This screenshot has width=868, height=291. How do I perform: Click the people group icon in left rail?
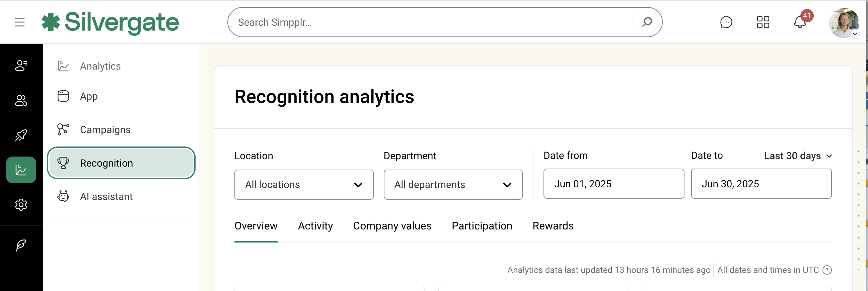21,100
